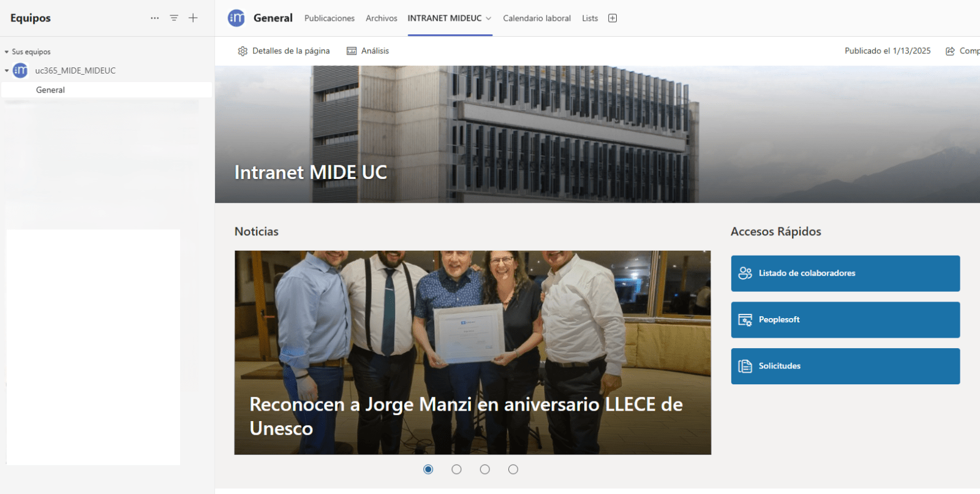The image size is (980, 494).
Task: Click the plus icon to join or create team
Action: click(193, 18)
